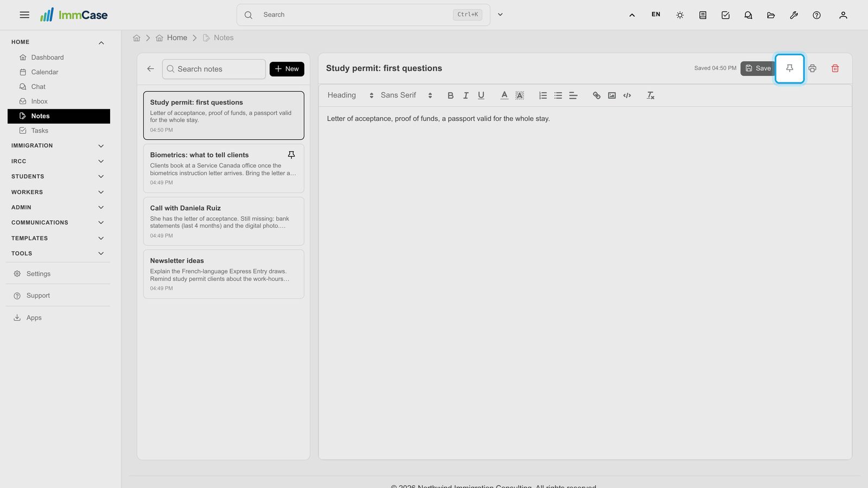Expand the STUDENTS sidebar section
Screen dimensions: 868x488
point(59,177)
